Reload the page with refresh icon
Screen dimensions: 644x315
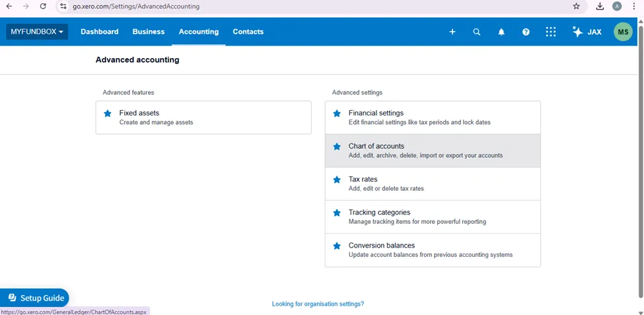43,6
